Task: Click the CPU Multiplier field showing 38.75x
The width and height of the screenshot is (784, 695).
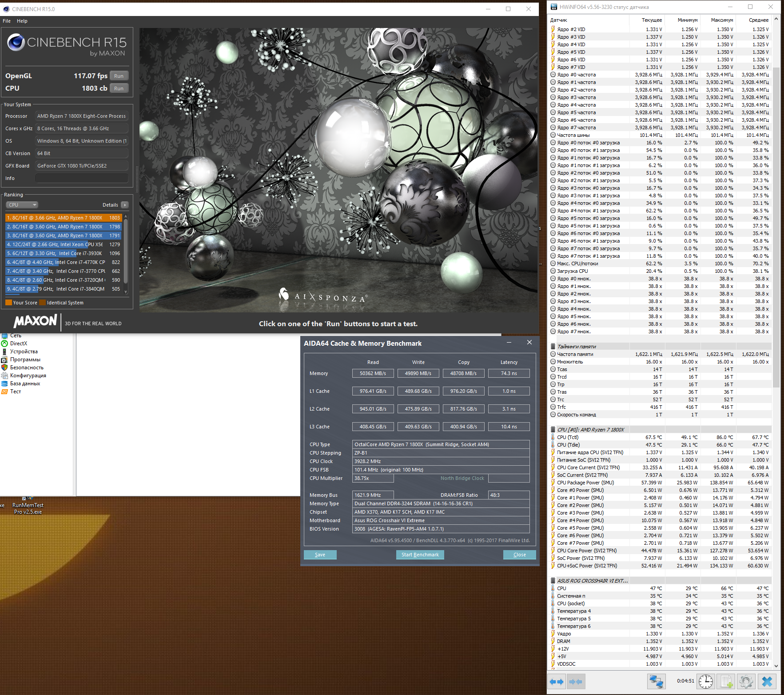Action: [373, 478]
